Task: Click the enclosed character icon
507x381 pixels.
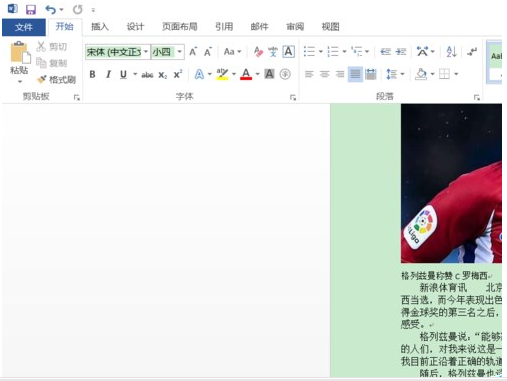Action: (x=285, y=74)
